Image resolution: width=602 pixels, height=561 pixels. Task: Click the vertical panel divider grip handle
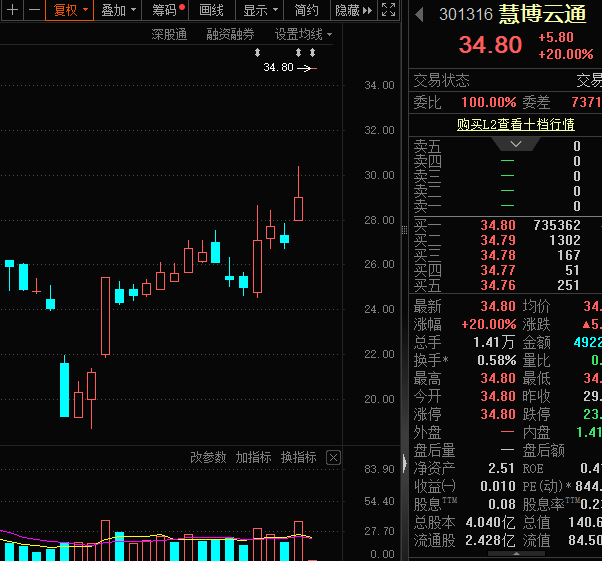pos(404,230)
